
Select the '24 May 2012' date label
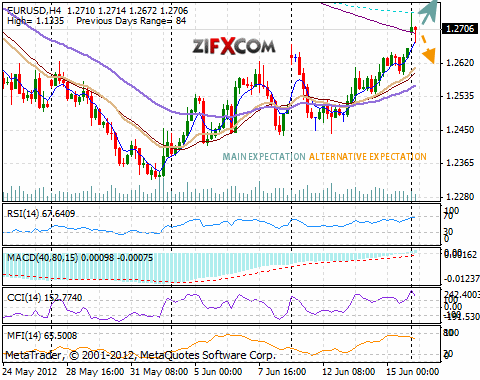click(x=30, y=372)
